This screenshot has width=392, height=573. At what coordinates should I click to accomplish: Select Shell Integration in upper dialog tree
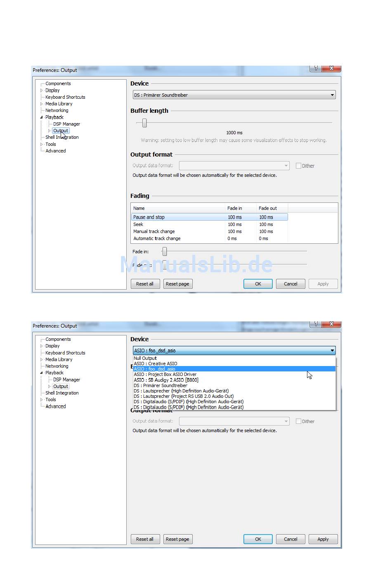pyautogui.click(x=62, y=137)
